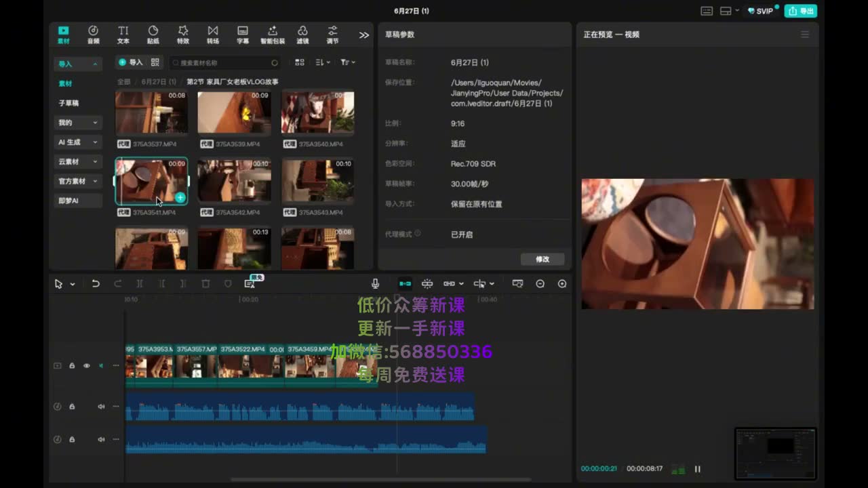The image size is (868, 488).
Task: Open the 文本 text tab
Action: point(123,35)
